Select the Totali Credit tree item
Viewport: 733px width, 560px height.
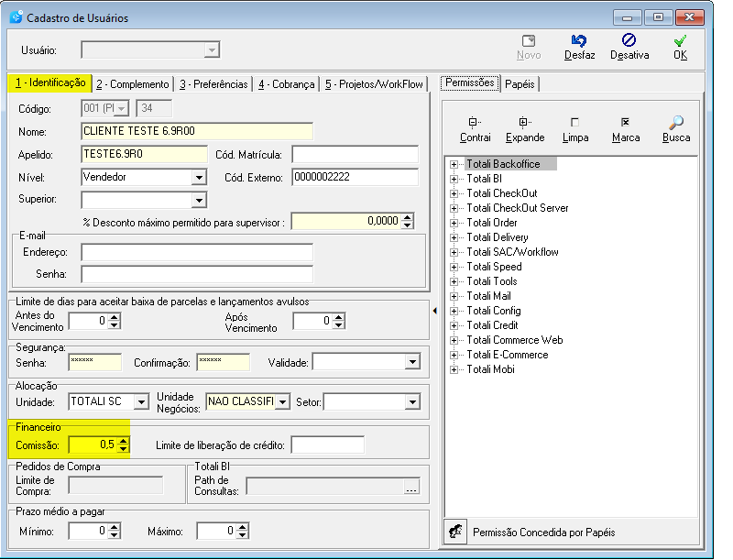492,325
